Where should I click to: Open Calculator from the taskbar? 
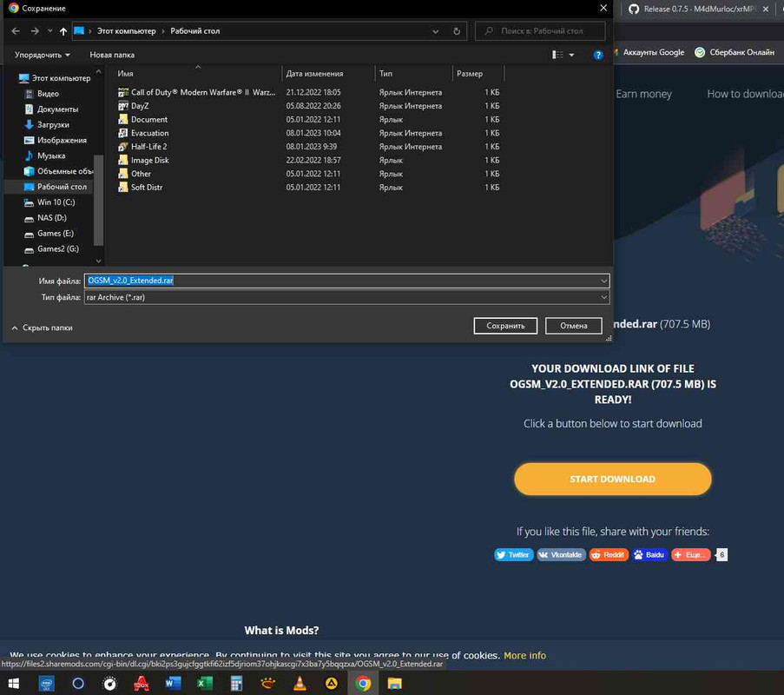tap(236, 684)
